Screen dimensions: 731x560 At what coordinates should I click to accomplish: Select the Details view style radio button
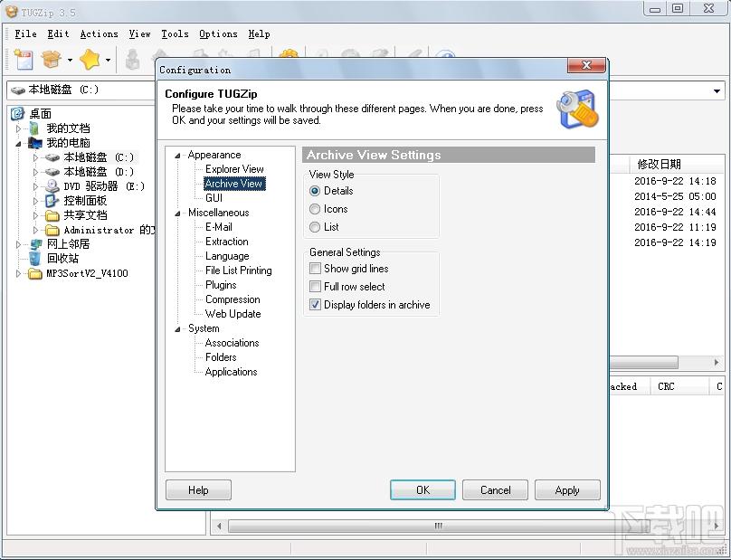[x=315, y=191]
